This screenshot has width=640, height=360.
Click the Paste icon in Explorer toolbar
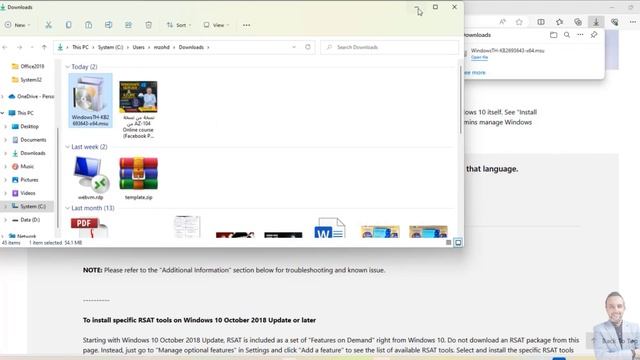89,25
